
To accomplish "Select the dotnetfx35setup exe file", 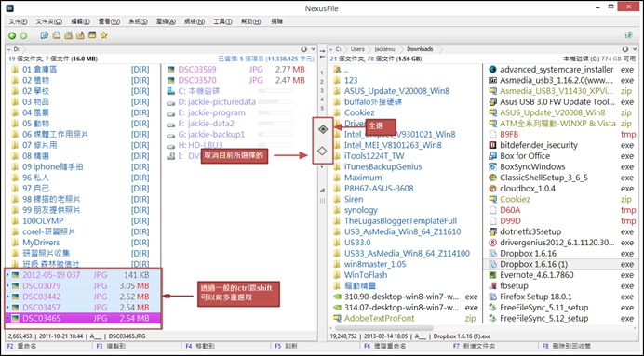I will pyautogui.click(x=562, y=231).
